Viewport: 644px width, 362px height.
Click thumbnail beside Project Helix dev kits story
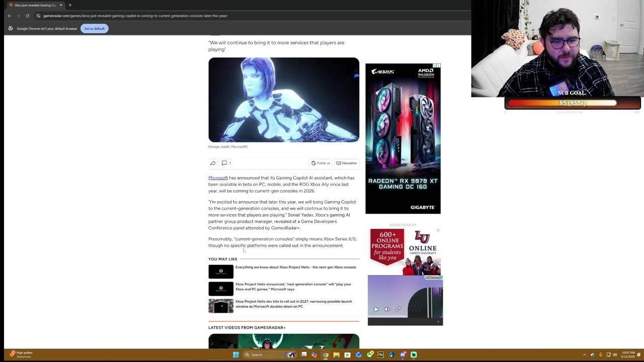pyautogui.click(x=221, y=306)
